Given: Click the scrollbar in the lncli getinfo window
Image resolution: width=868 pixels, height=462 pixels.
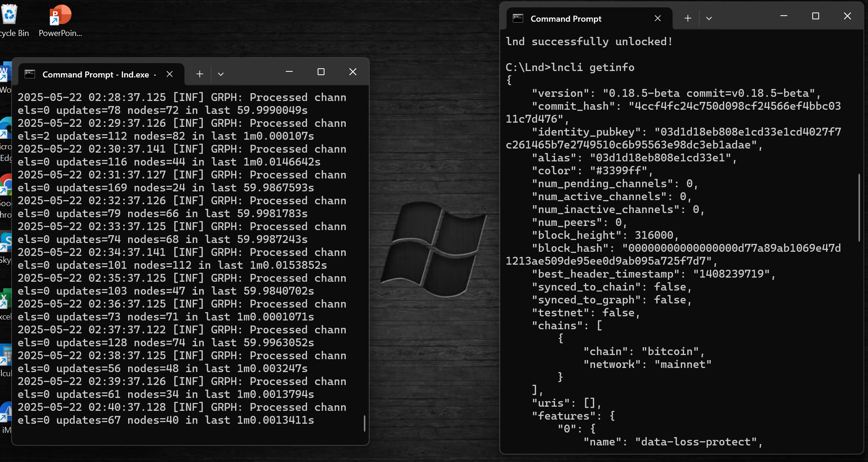Looking at the screenshot, I should (859, 207).
